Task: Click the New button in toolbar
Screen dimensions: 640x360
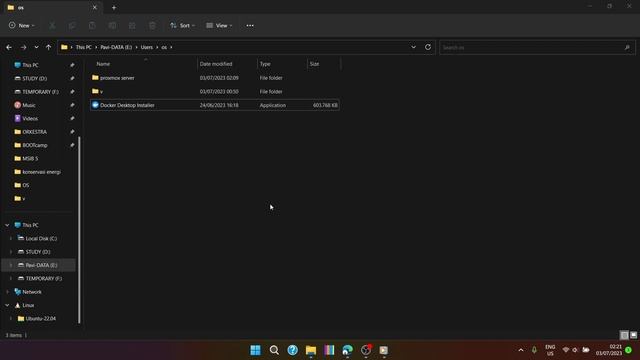Action: click(x=21, y=25)
